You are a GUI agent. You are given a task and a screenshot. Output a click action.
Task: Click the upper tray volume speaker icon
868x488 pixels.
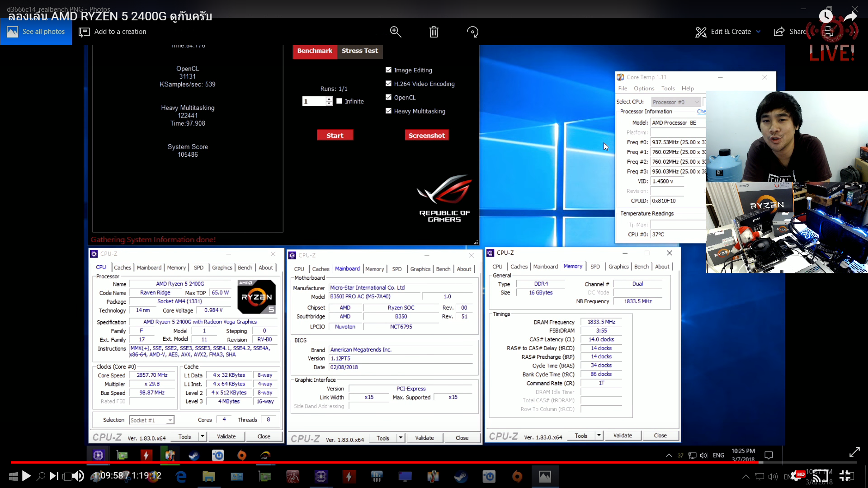[703, 455]
